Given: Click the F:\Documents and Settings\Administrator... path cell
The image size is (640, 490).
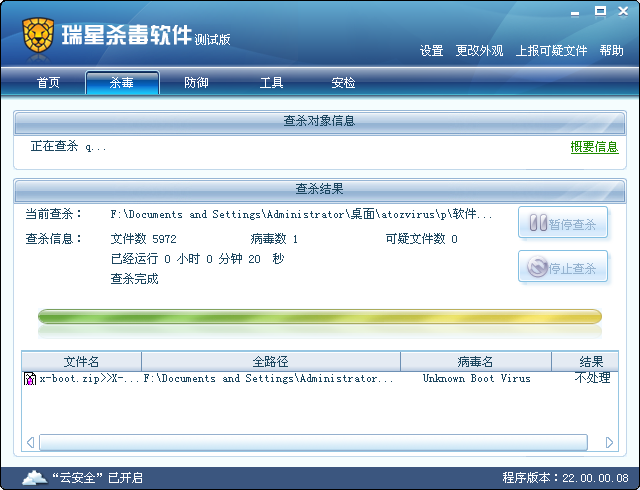Looking at the screenshot, I should pos(268,379).
